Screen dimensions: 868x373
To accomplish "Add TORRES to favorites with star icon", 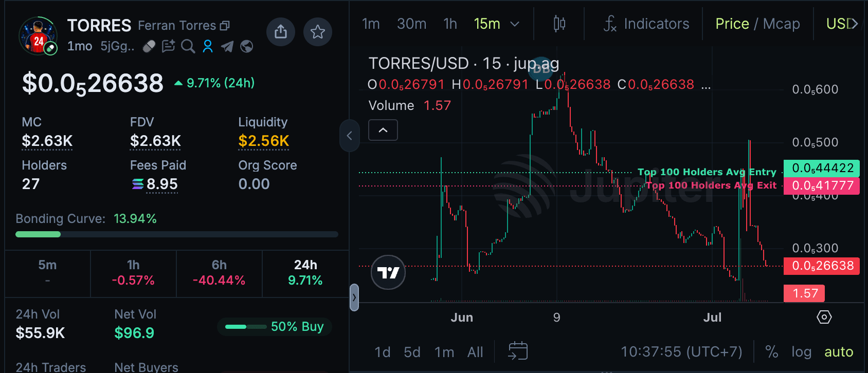I will [x=318, y=32].
